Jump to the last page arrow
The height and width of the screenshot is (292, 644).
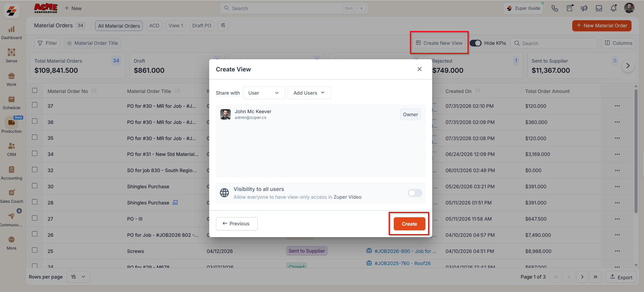tap(595, 277)
